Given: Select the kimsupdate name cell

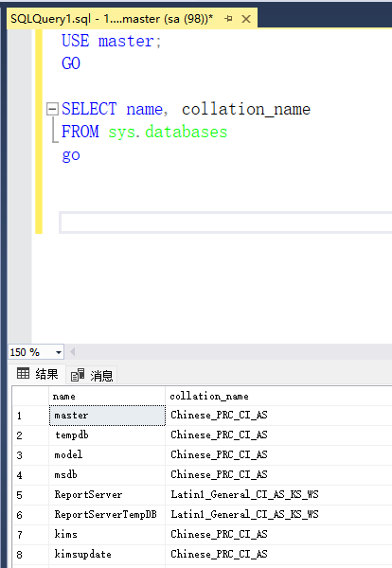Looking at the screenshot, I should click(x=107, y=555).
